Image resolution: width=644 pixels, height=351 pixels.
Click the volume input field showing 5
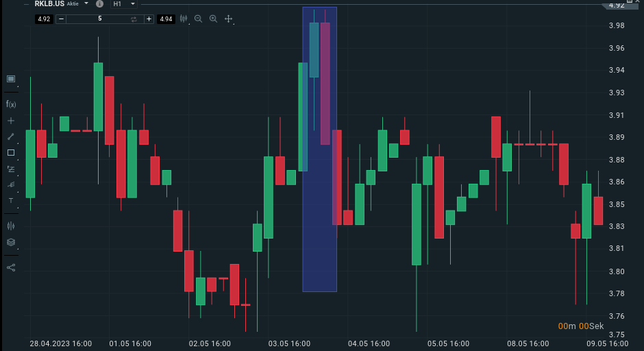coord(100,19)
